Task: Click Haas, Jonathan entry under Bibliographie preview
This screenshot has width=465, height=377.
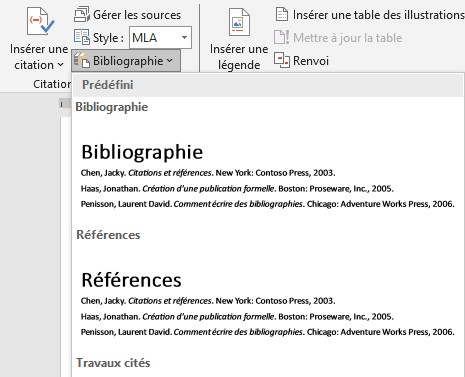Action: pyautogui.click(x=237, y=189)
